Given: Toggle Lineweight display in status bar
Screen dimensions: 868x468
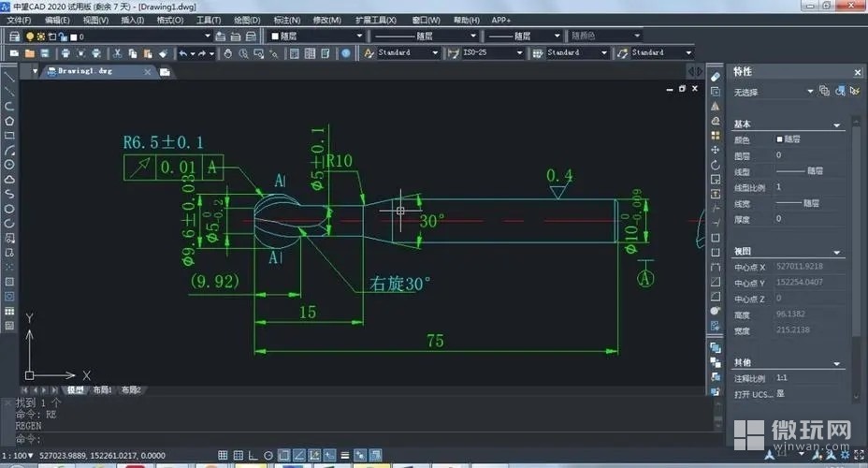Looking at the screenshot, I should [x=345, y=455].
